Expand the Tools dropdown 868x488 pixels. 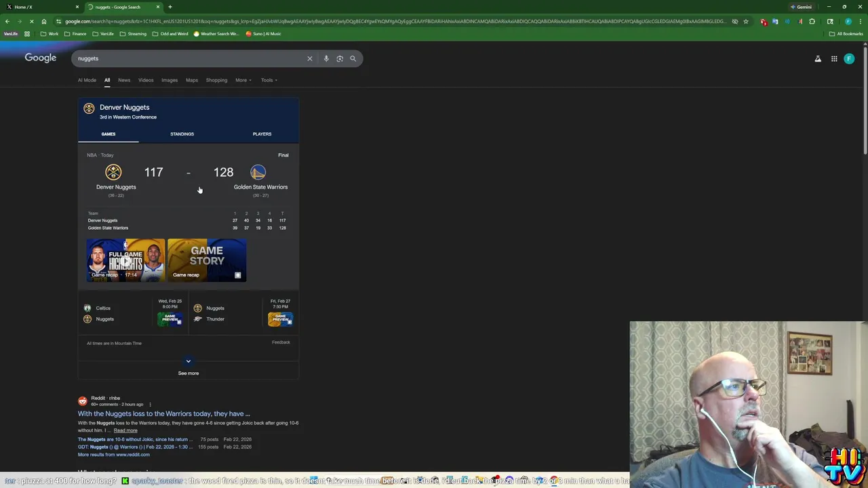click(269, 80)
